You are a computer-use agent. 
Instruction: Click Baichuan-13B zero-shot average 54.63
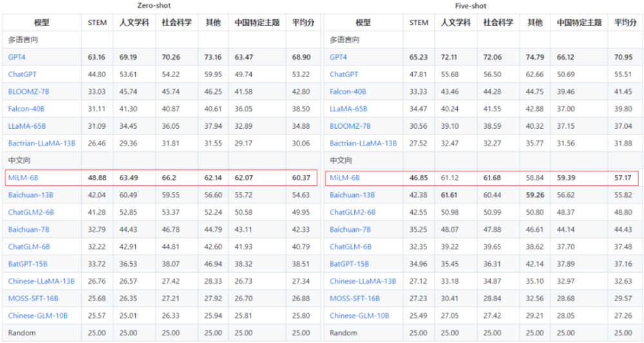301,195
